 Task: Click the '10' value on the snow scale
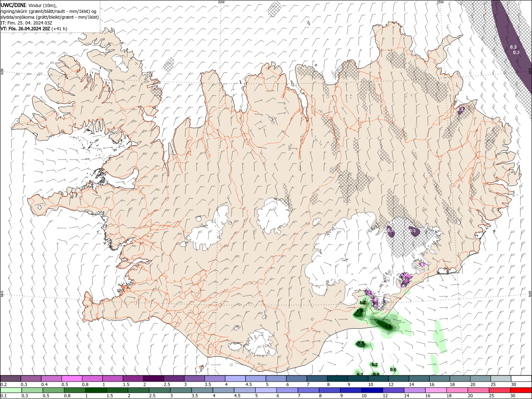(370, 384)
